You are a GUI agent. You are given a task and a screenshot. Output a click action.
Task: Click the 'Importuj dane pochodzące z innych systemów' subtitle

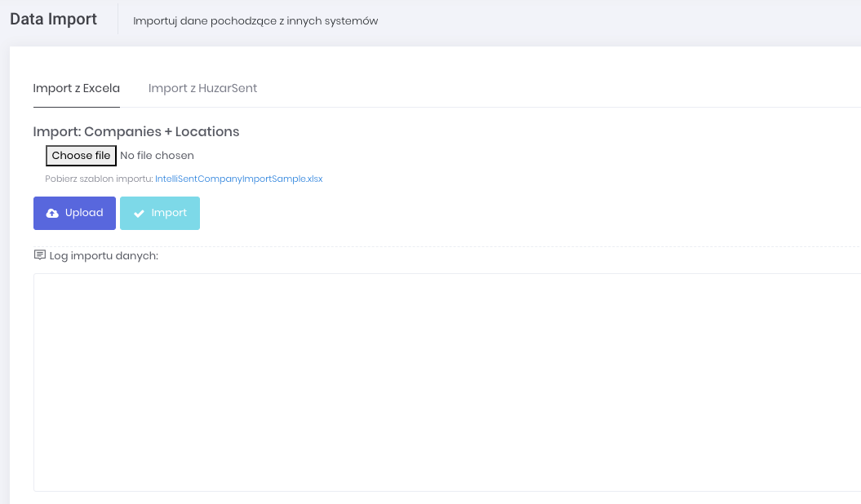click(255, 20)
